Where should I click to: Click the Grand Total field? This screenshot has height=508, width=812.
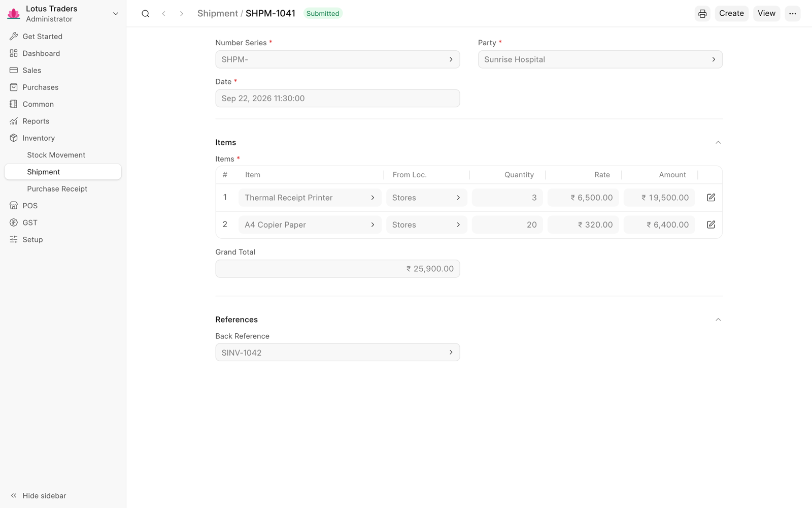[x=337, y=269]
